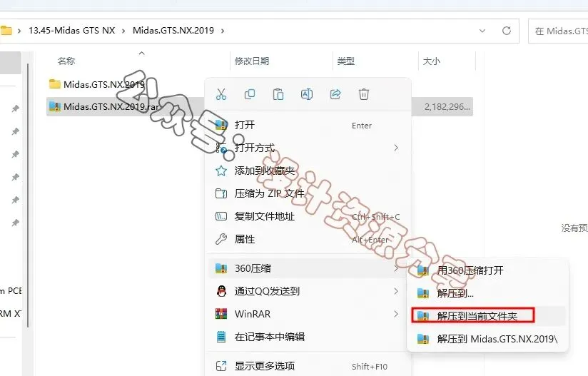Open address bar history dropdown chevron
Image resolution: width=588 pixels, height=376 pixels.
point(482,31)
